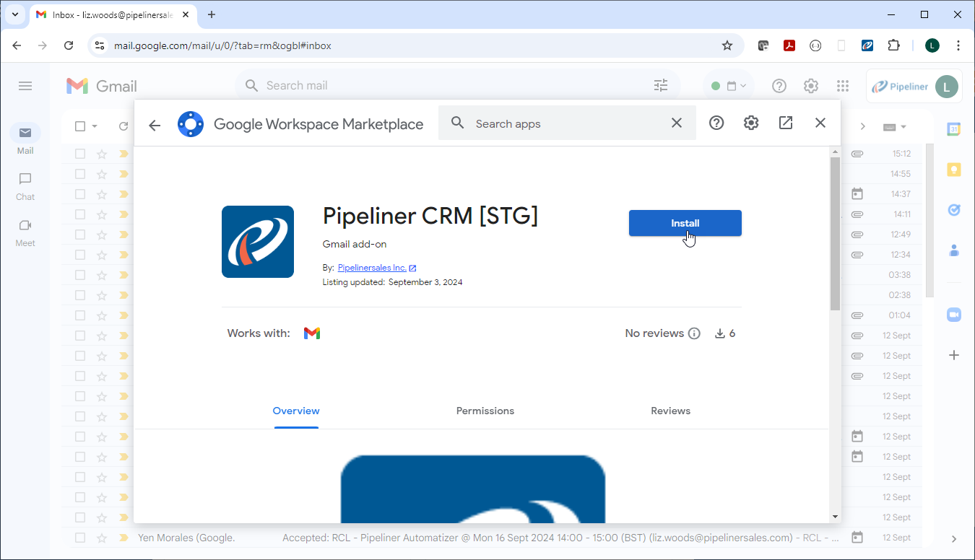Open Gmail main menu hamburger
The image size is (975, 560).
[x=25, y=86]
